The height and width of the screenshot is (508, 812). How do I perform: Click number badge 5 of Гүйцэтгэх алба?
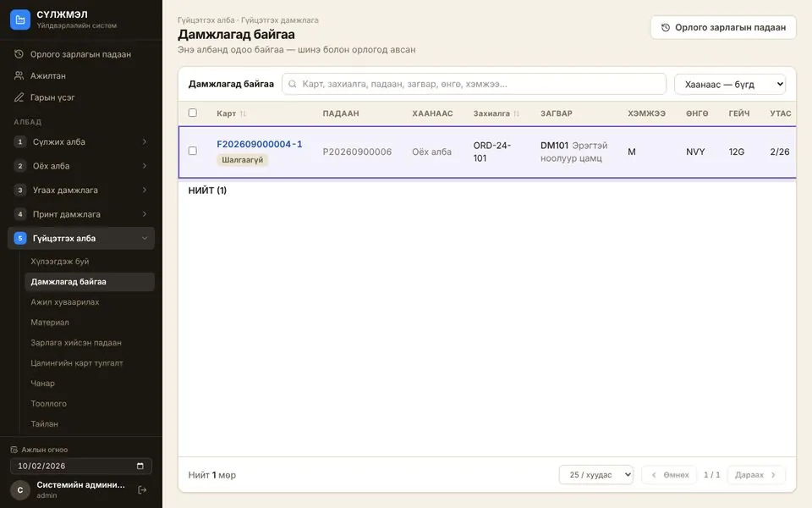[x=20, y=239]
